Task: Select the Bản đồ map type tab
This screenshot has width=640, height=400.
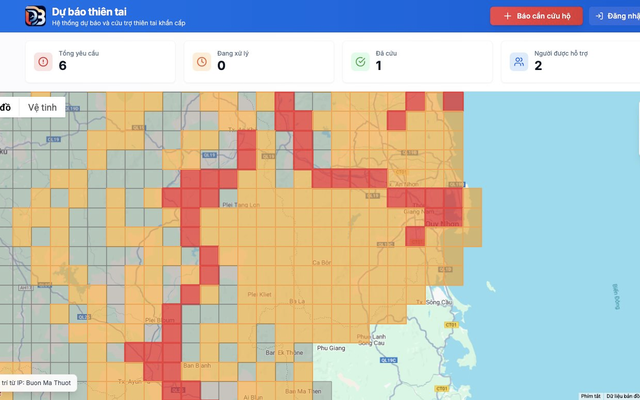Action: (6, 107)
